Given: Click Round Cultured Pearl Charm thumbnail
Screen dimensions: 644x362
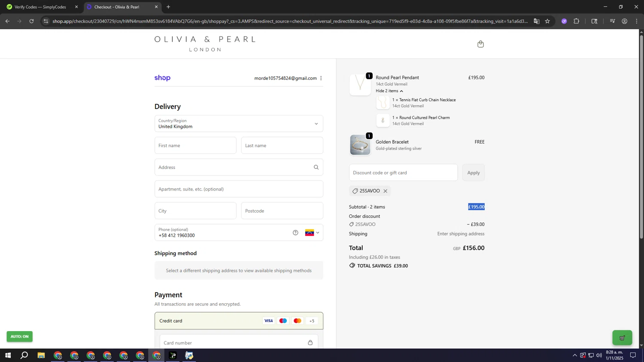Looking at the screenshot, I should pyautogui.click(x=383, y=121).
